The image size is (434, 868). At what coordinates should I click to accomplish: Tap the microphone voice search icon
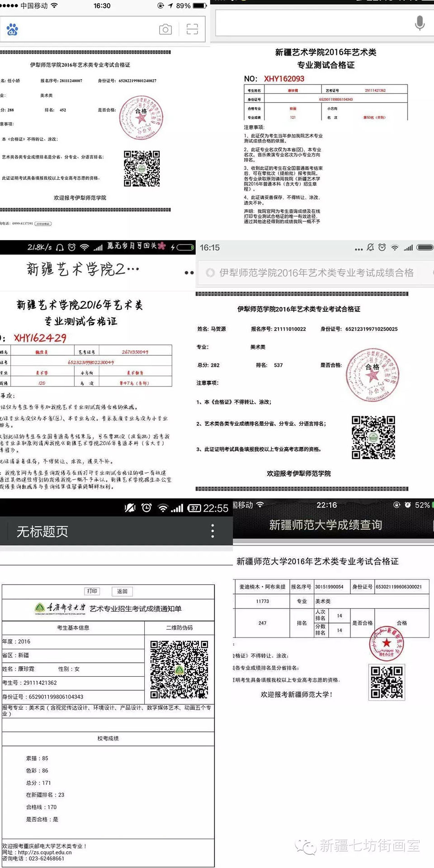(x=420, y=23)
